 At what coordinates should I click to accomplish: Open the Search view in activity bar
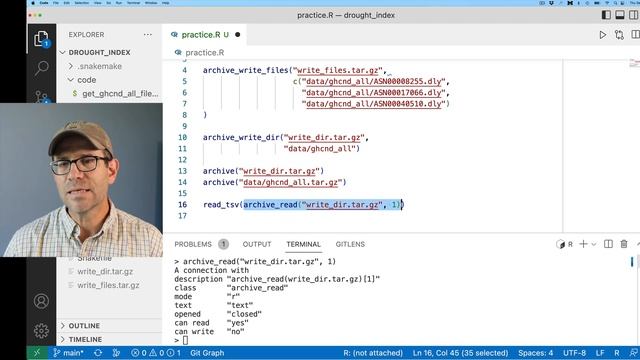[42, 68]
